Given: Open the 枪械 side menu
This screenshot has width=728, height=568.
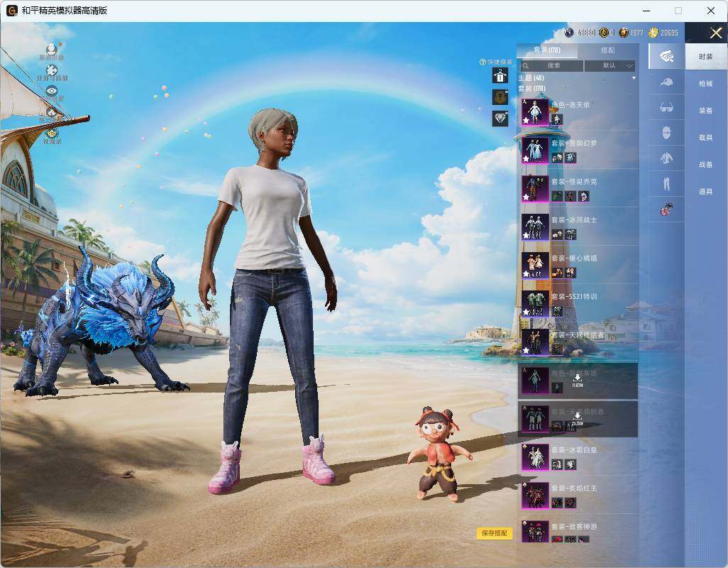Looking at the screenshot, I should coord(706,84).
